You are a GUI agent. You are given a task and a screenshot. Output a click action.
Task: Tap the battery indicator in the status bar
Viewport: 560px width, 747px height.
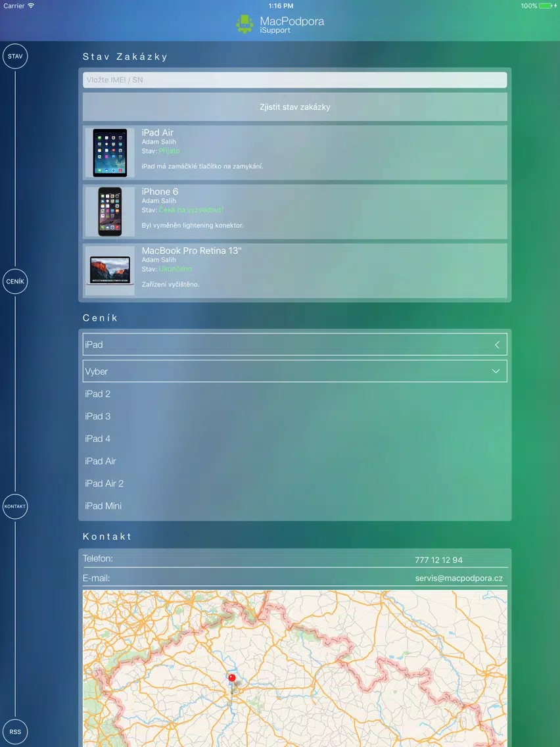[x=547, y=6]
